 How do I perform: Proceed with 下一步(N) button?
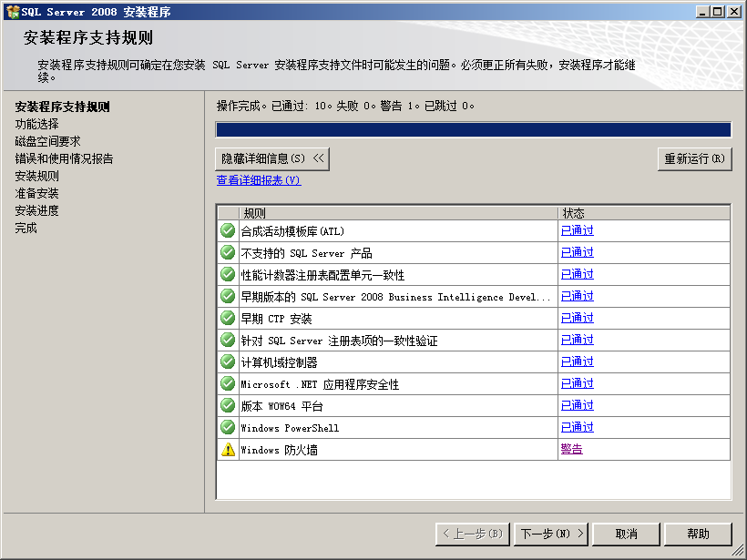(x=551, y=534)
